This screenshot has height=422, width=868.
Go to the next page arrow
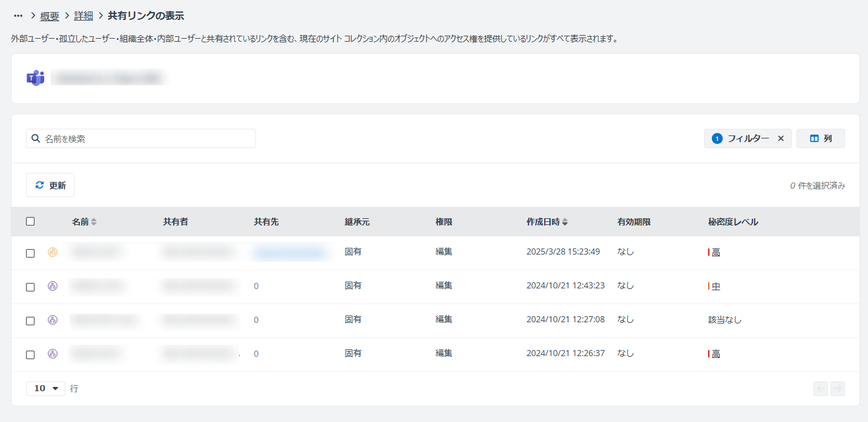(838, 388)
